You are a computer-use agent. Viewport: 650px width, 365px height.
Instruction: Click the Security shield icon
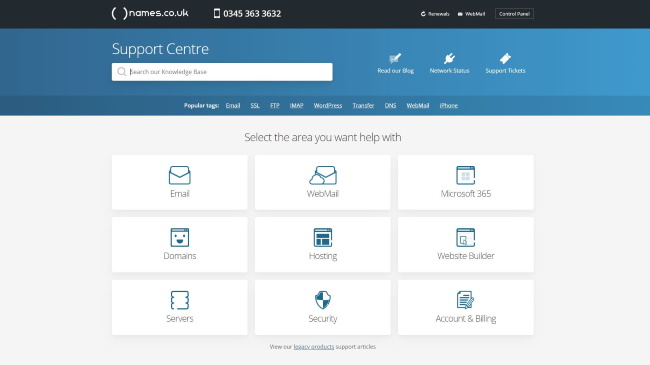click(x=323, y=300)
